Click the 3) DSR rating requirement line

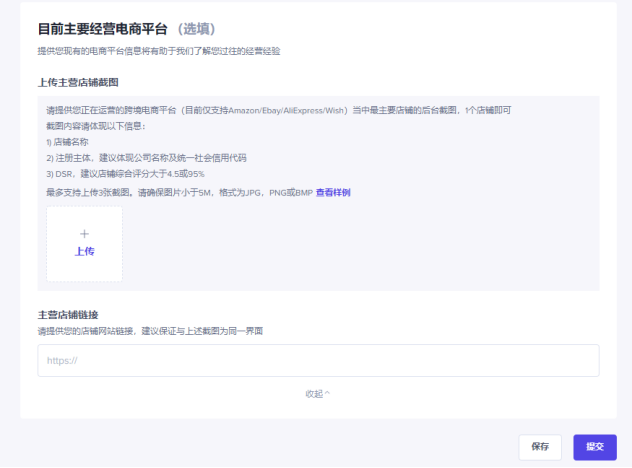pyautogui.click(x=125, y=174)
